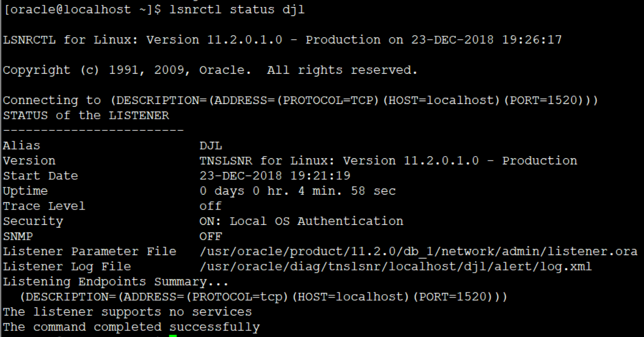
Task: Click the DJL alias value
Action: [x=211, y=146]
